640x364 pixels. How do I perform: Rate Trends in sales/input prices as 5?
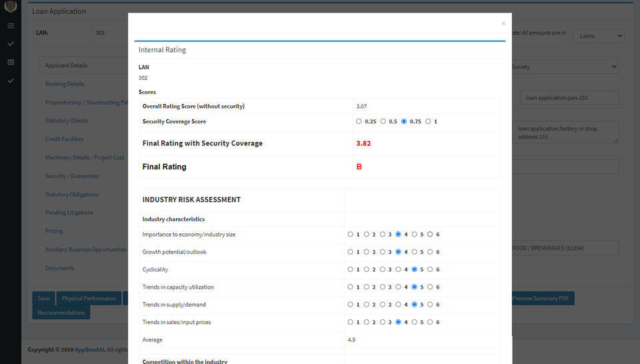click(x=414, y=322)
